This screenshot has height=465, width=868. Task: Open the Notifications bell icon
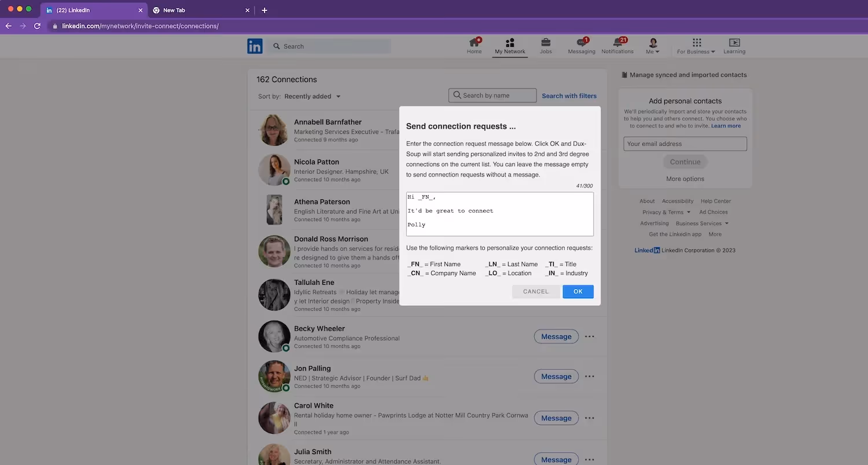[617, 46]
